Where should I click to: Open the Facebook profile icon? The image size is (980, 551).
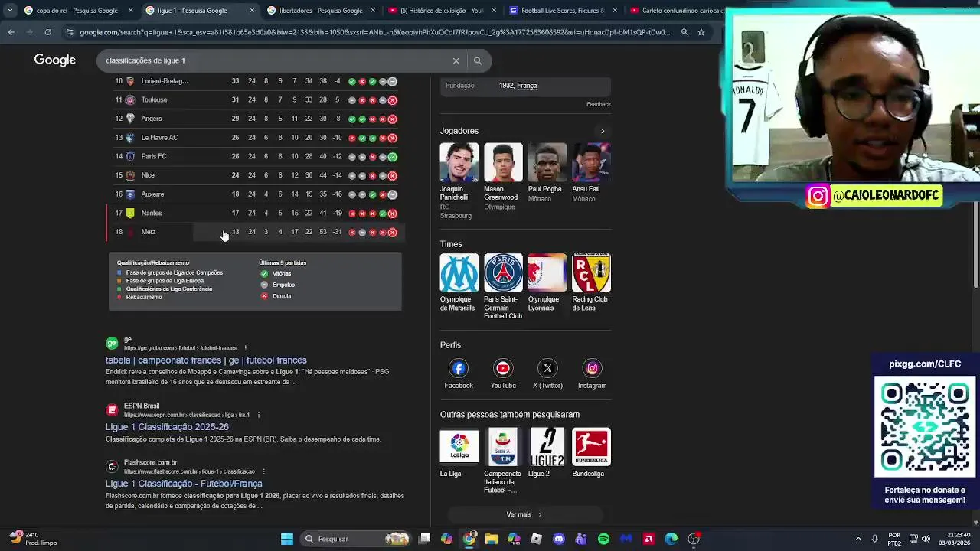[459, 368]
